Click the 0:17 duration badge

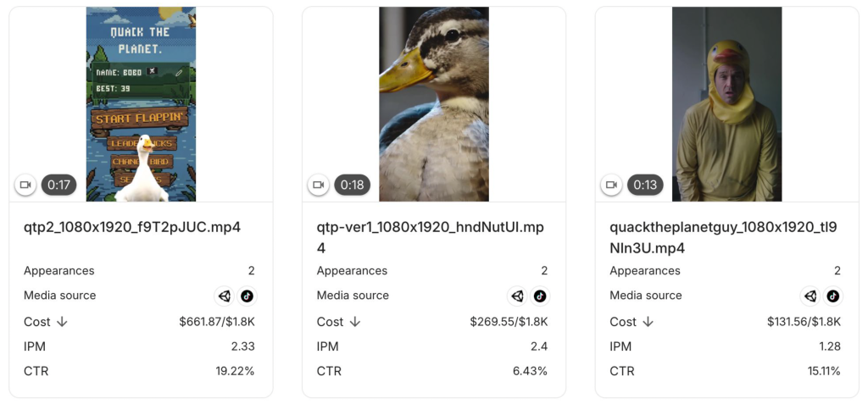(58, 185)
